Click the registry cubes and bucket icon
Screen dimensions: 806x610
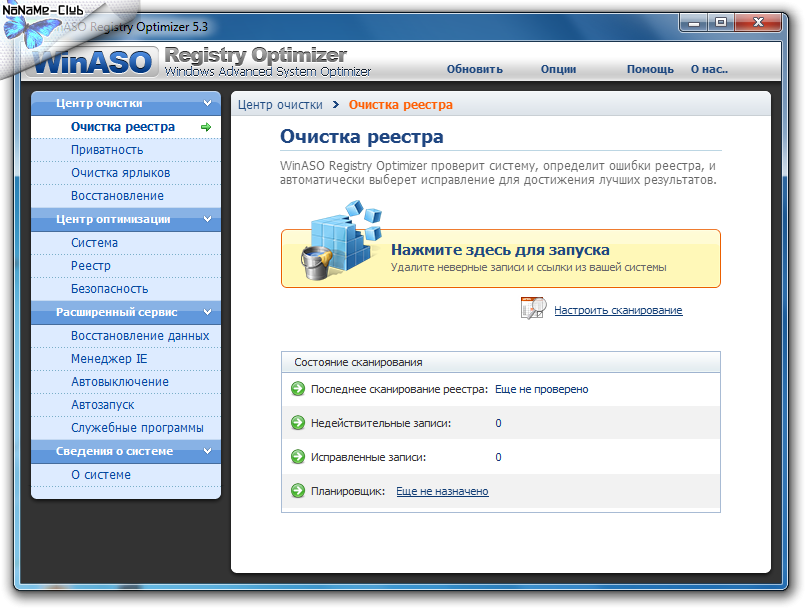click(341, 241)
